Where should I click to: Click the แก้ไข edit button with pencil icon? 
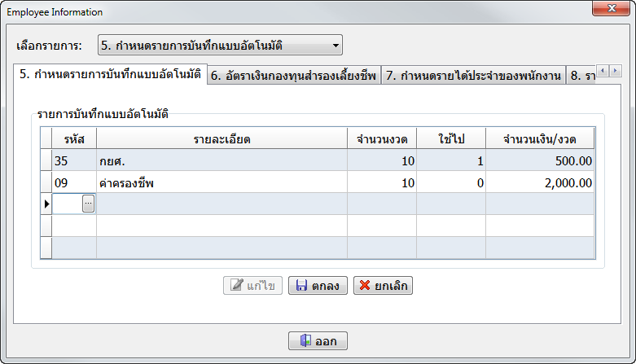[x=253, y=286]
